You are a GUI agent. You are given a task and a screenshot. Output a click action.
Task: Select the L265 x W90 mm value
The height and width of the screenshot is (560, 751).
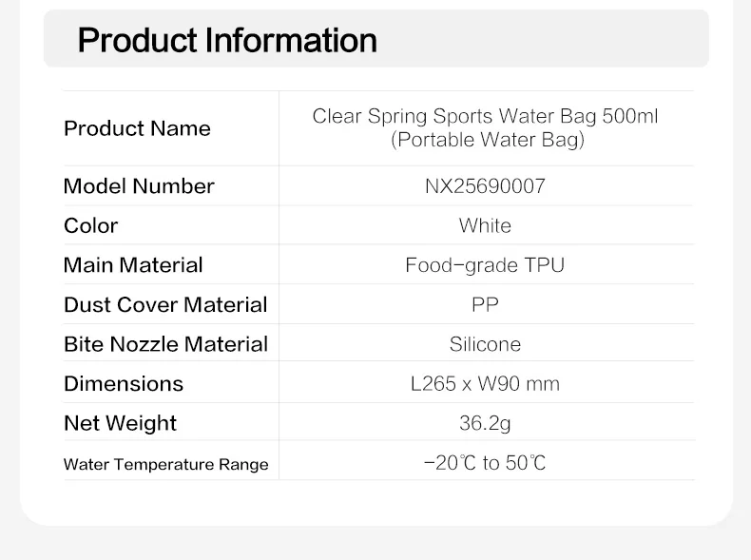tap(485, 384)
